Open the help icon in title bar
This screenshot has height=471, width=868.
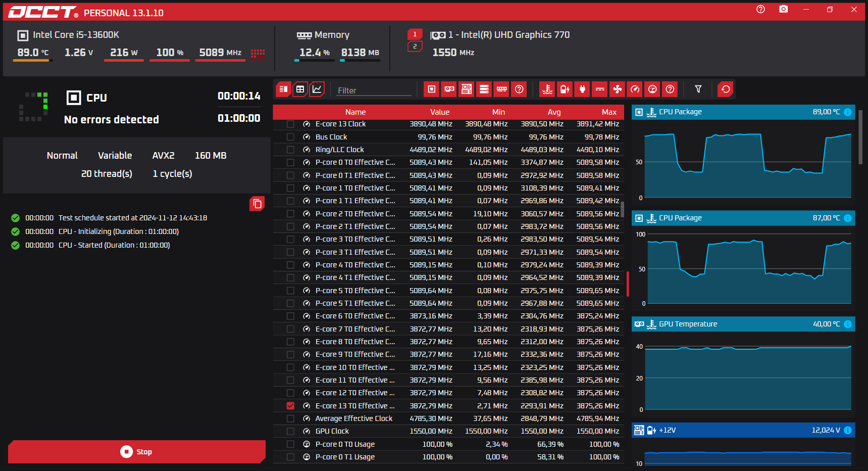[x=761, y=10]
